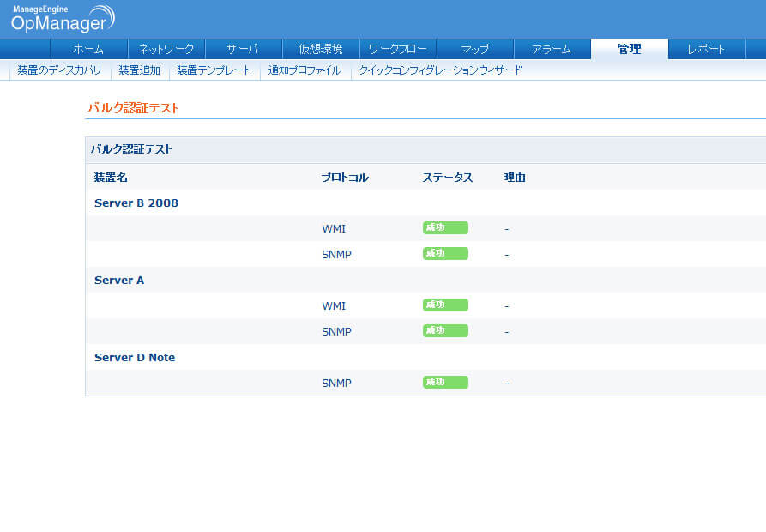
Task: Open the Server A device link
Action: pyautogui.click(x=119, y=280)
